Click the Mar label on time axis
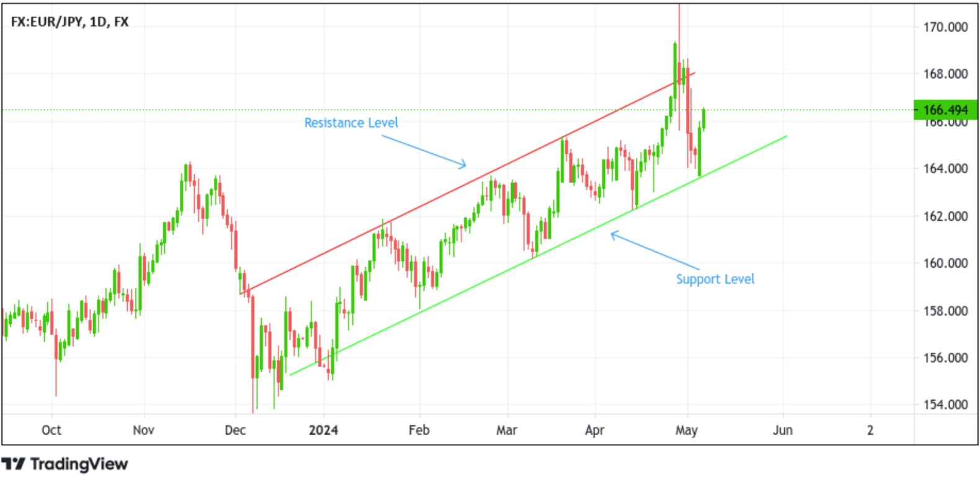 pyautogui.click(x=507, y=430)
